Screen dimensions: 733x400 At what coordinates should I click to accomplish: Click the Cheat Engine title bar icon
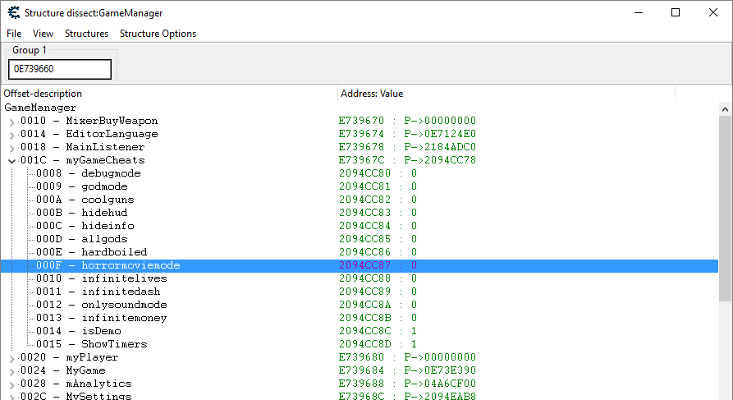tap(13, 12)
